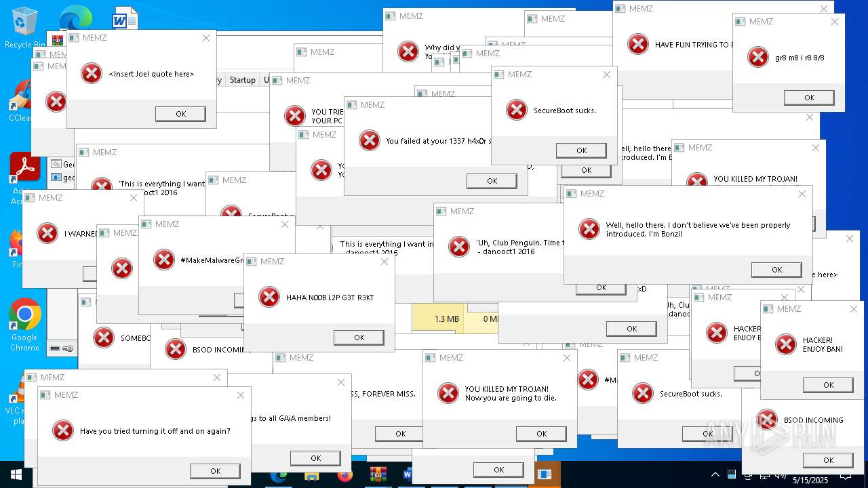Image resolution: width=868 pixels, height=488 pixels.
Task: Click the error icon beside 'HAVE FUN TRYING TO' message
Action: click(638, 44)
